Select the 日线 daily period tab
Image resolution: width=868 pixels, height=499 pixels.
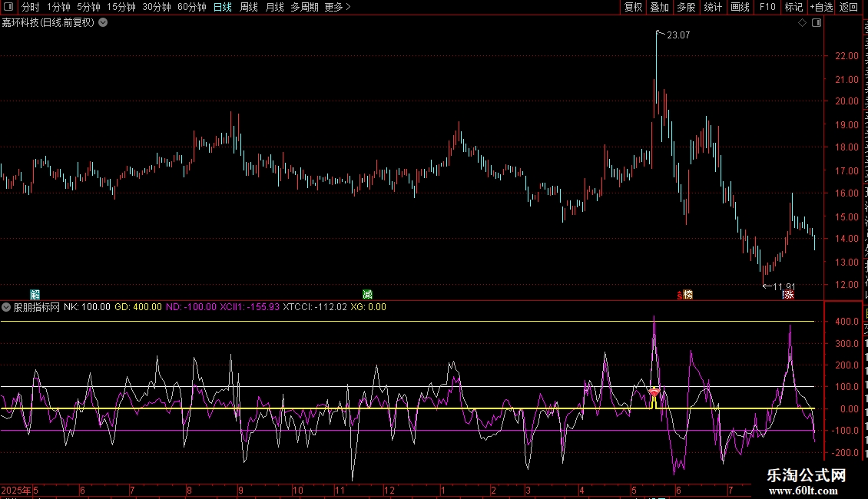[223, 7]
